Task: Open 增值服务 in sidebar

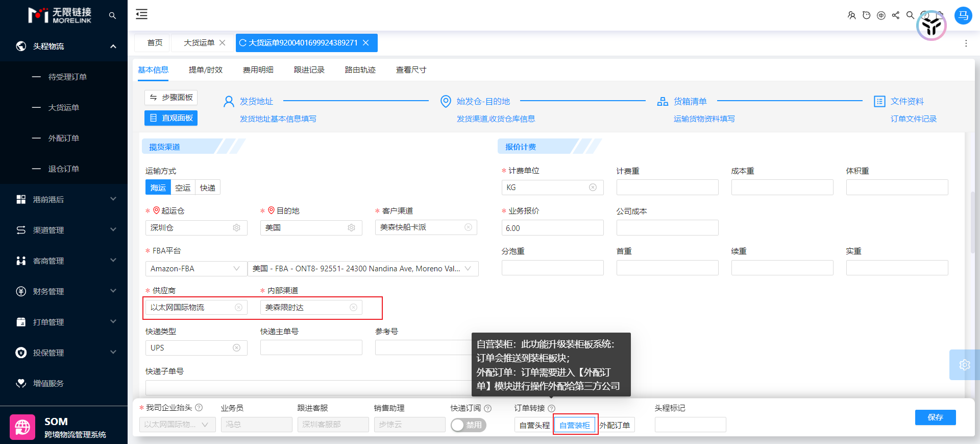Action: (48, 383)
